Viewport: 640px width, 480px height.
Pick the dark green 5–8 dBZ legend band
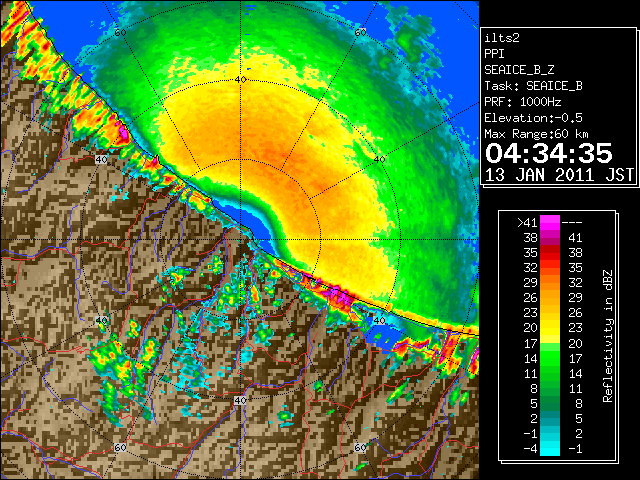(550, 403)
